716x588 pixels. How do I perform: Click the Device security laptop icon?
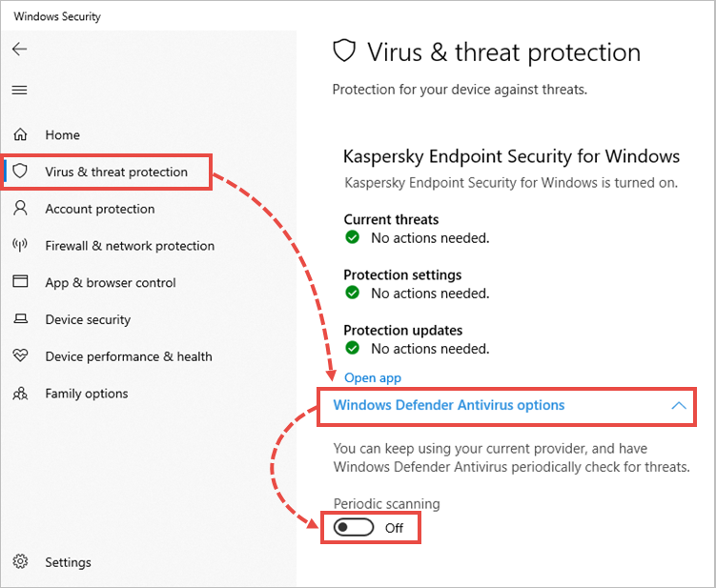coord(20,319)
